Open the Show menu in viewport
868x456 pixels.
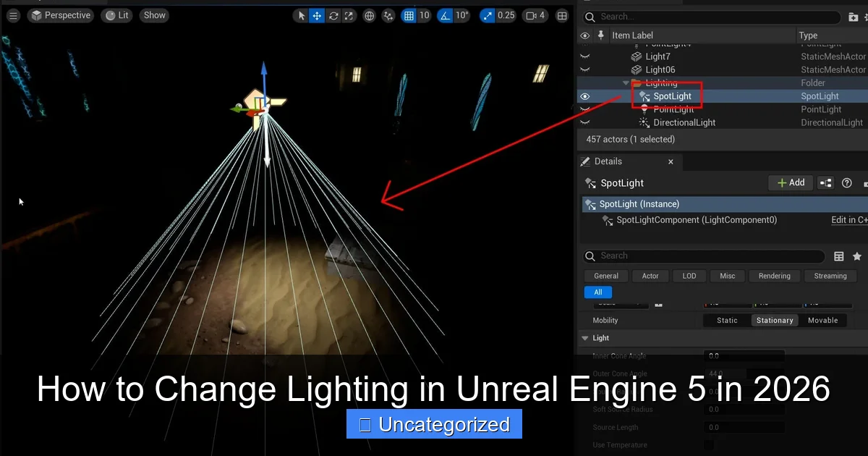(153, 14)
